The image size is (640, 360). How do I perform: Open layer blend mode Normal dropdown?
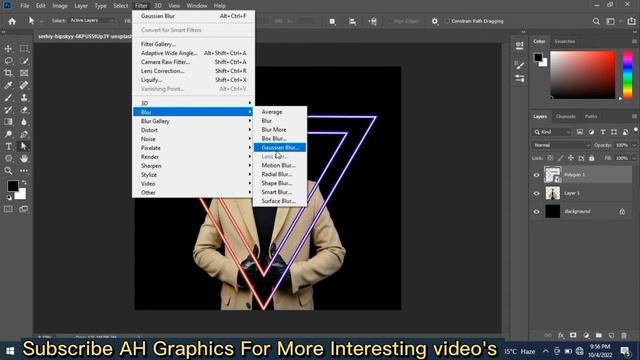pos(561,145)
